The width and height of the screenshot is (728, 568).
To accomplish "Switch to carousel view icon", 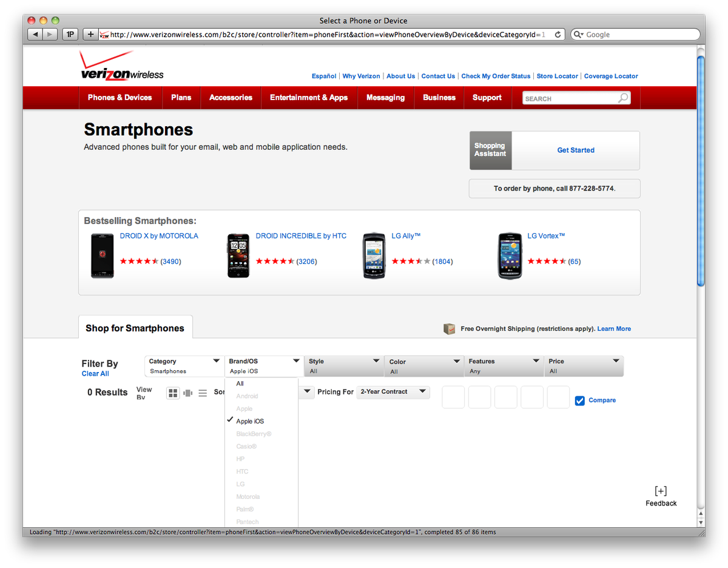I will [x=188, y=393].
